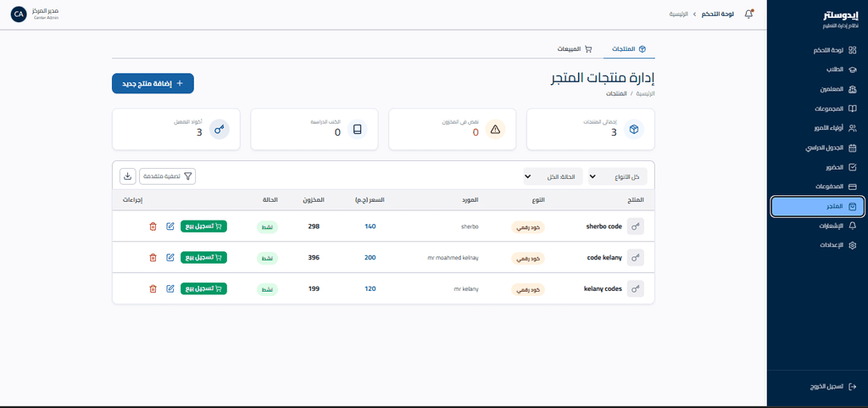
Task: Click supplier mr moahmed kelnay
Action: [x=453, y=257]
